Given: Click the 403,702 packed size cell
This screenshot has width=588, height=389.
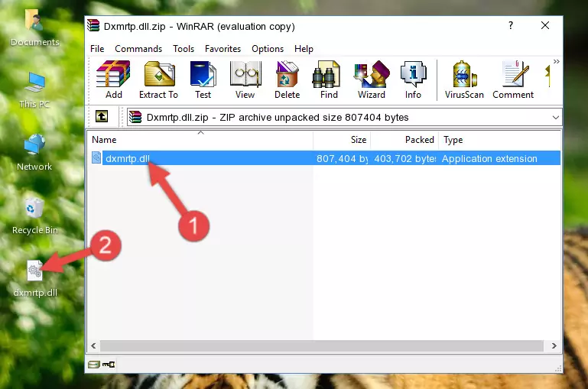Looking at the screenshot, I should click(x=404, y=158).
